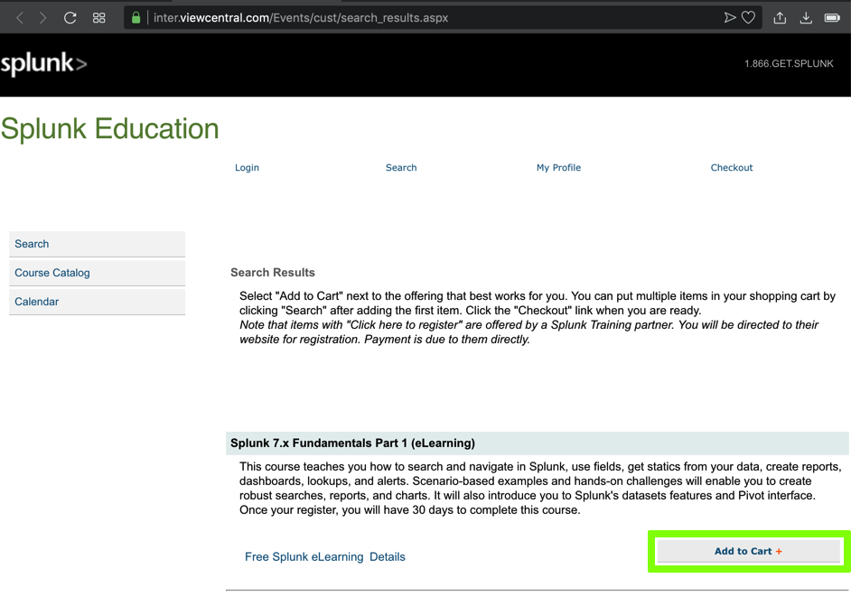
Task: Open the Login navigation item
Action: click(x=247, y=168)
